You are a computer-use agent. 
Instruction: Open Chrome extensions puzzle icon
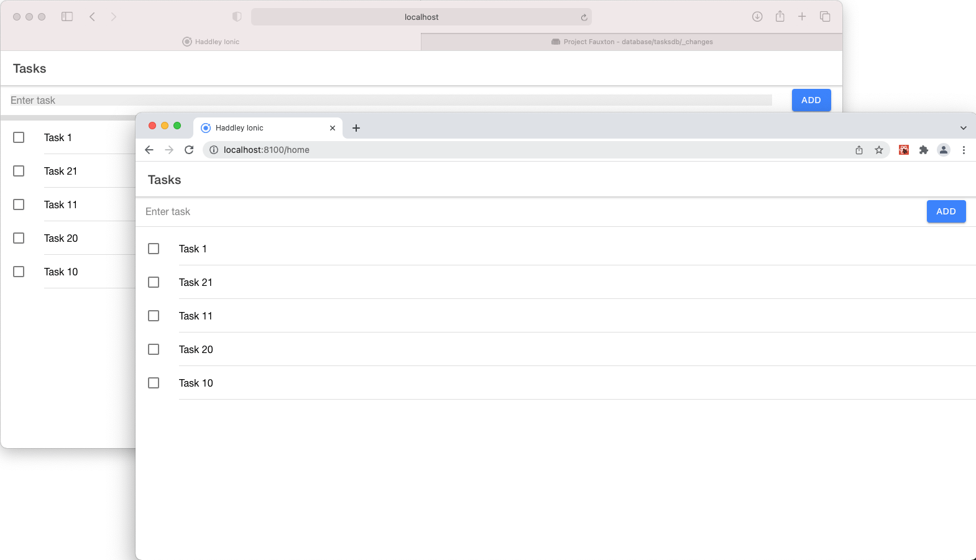(x=924, y=150)
